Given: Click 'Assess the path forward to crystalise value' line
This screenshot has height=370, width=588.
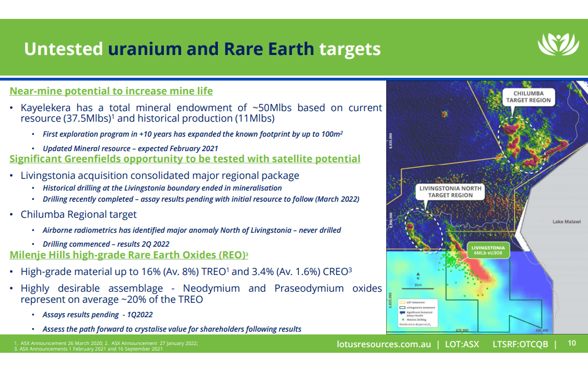Looking at the screenshot, I should pos(172,329).
